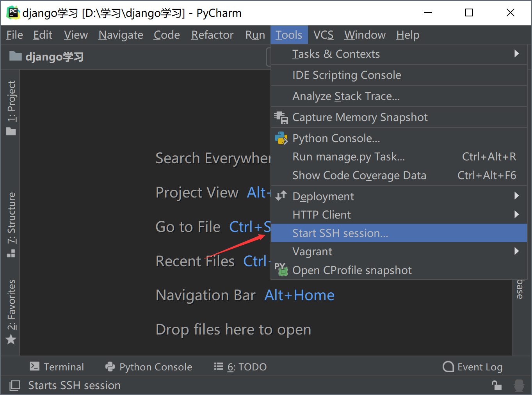Click the Capture Memory Snapshot icon
532x395 pixels.
tap(281, 117)
